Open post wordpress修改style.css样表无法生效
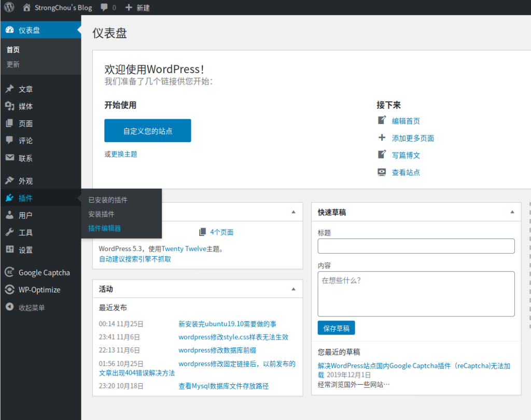 [233, 337]
